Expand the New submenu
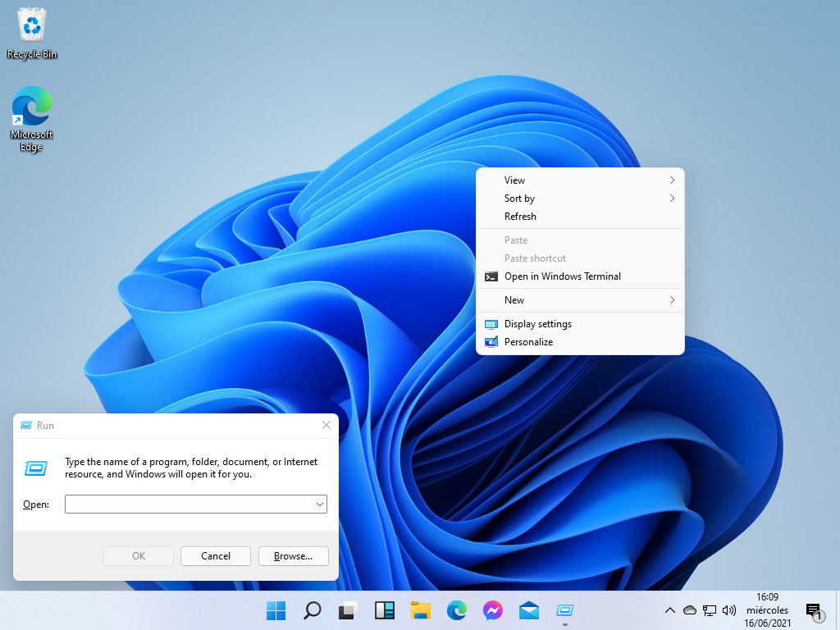840x630 pixels. point(580,300)
